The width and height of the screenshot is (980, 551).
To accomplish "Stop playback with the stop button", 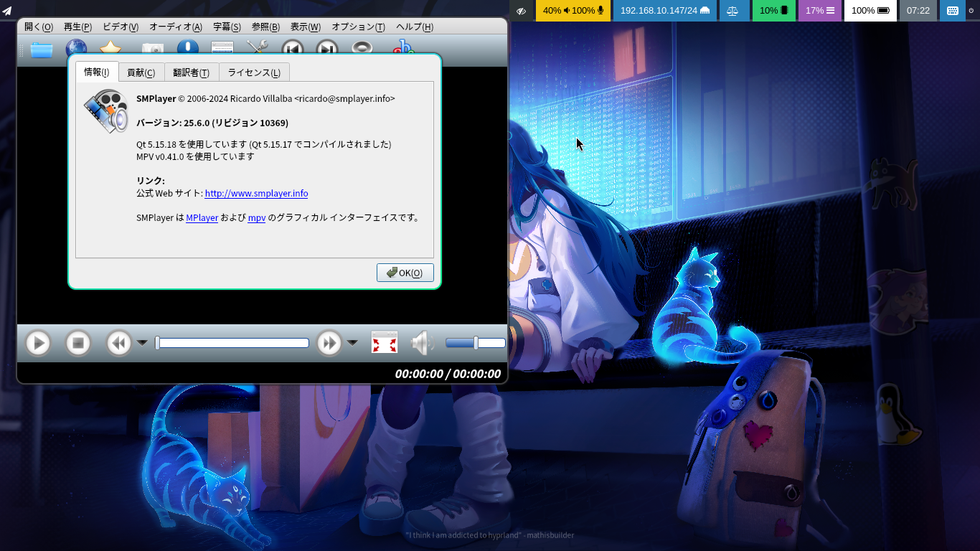I will [x=78, y=343].
